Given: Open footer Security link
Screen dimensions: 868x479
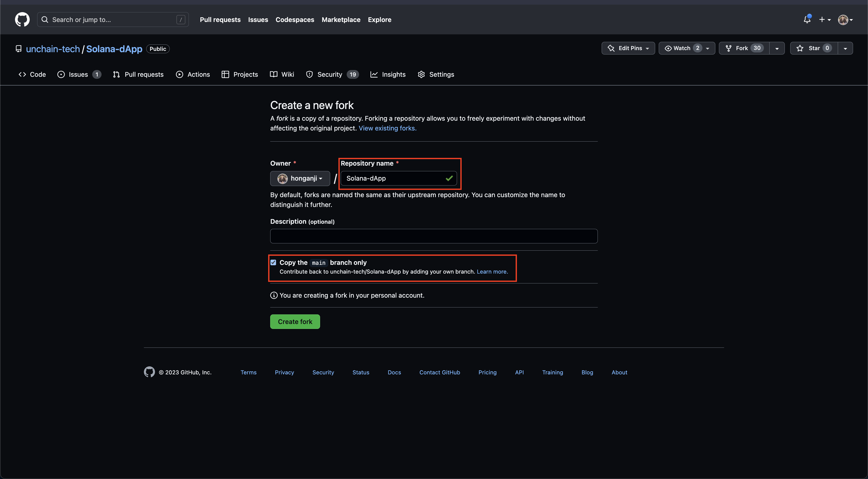Looking at the screenshot, I should tap(323, 372).
